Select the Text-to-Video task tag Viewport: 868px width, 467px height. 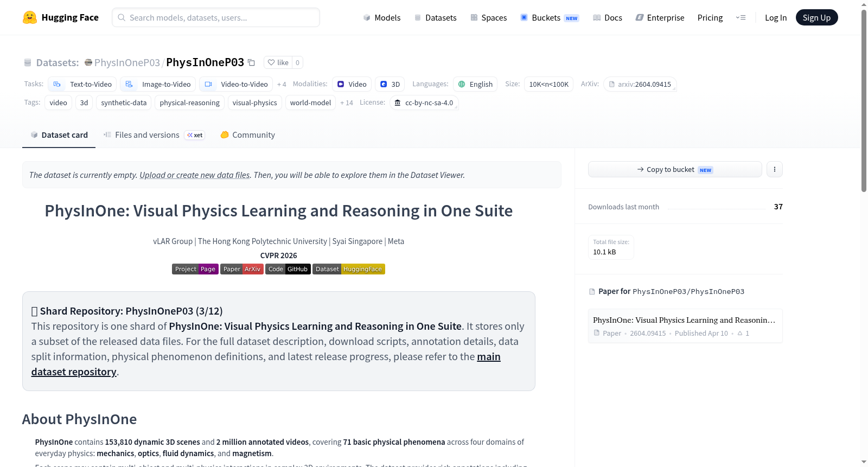82,84
